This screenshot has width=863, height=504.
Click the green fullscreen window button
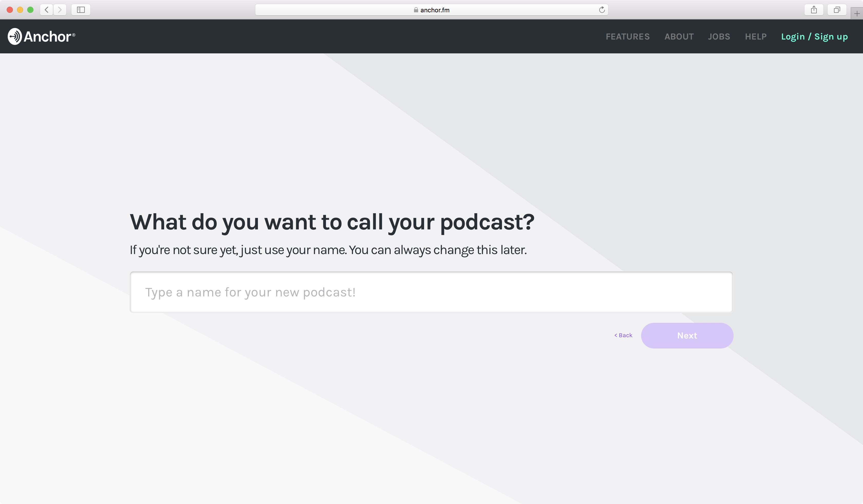pyautogui.click(x=30, y=10)
